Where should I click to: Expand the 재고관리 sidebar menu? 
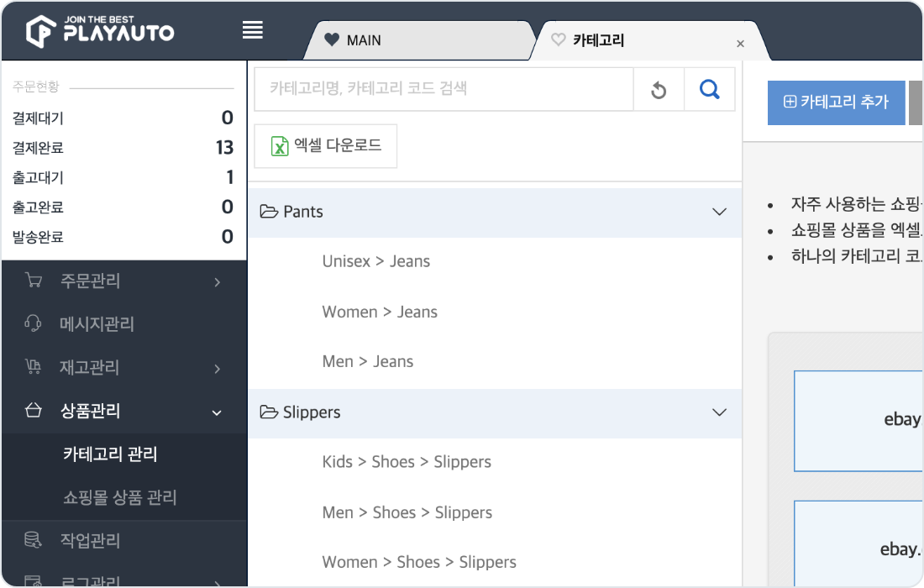tap(217, 368)
